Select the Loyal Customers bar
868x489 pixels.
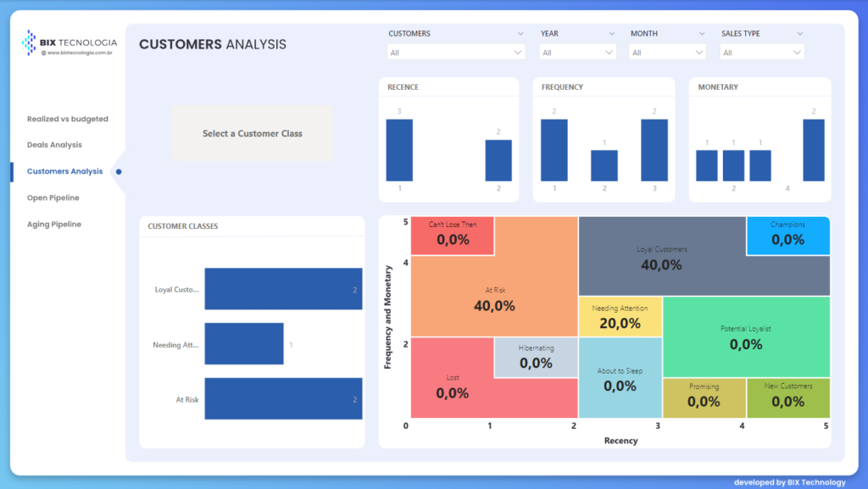point(282,289)
